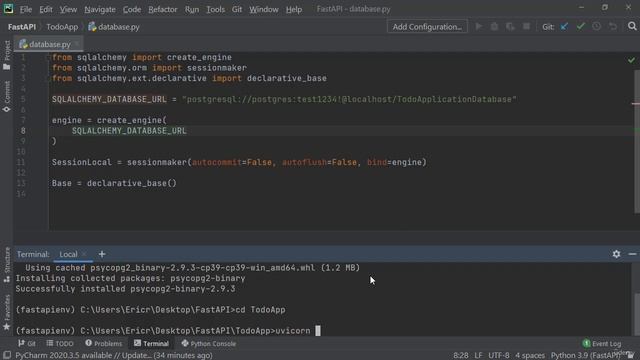Screen dimensions: 640x360
Task: Open the Code menu
Action: (132, 9)
